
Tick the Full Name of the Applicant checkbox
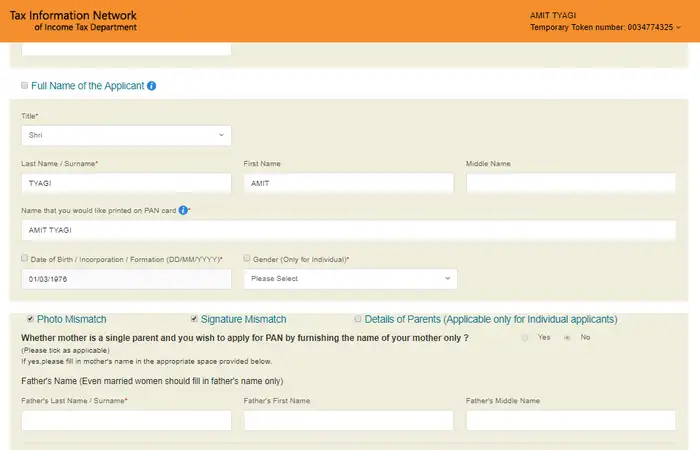(25, 86)
